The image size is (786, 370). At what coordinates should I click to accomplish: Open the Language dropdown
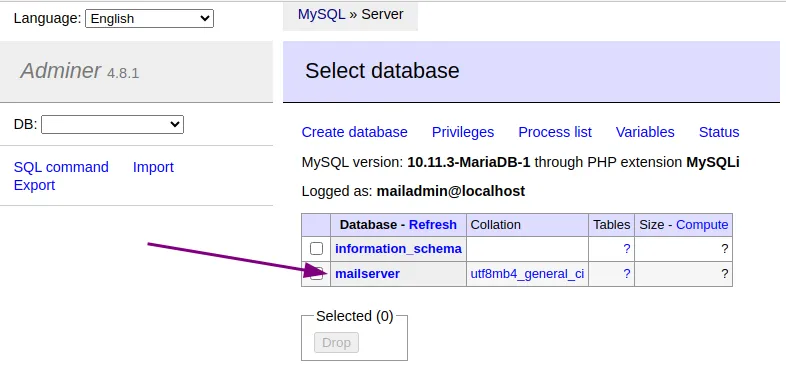[x=149, y=19]
